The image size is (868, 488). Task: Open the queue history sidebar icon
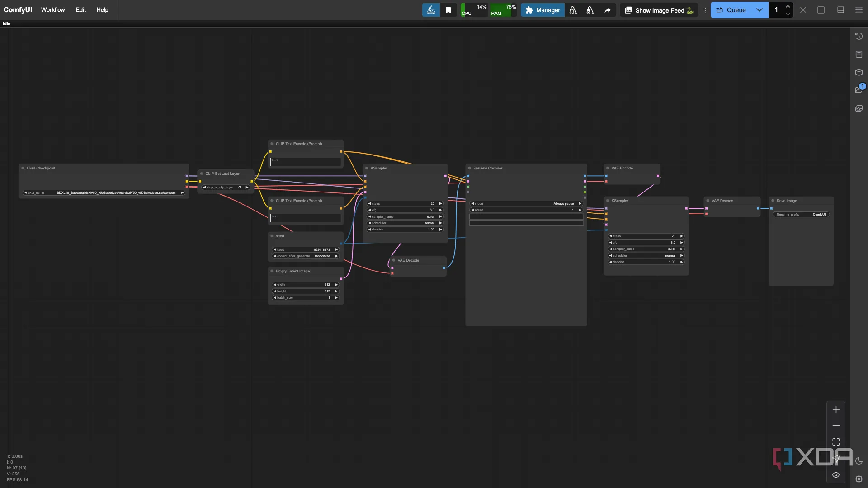click(859, 36)
